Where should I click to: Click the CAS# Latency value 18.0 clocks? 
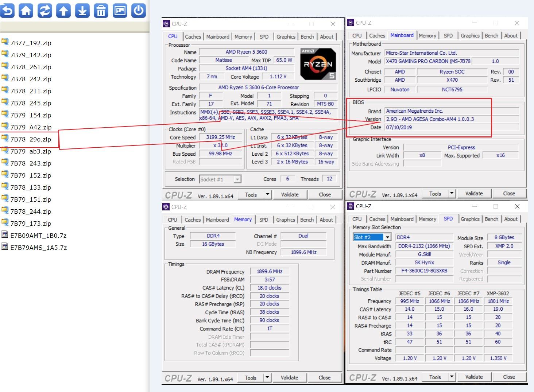(270, 288)
